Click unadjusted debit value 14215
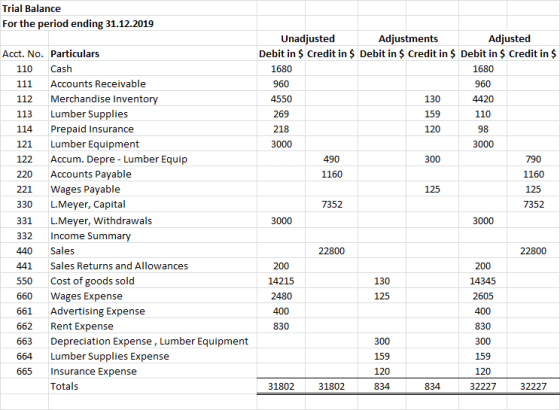The image size is (560, 410). [281, 281]
